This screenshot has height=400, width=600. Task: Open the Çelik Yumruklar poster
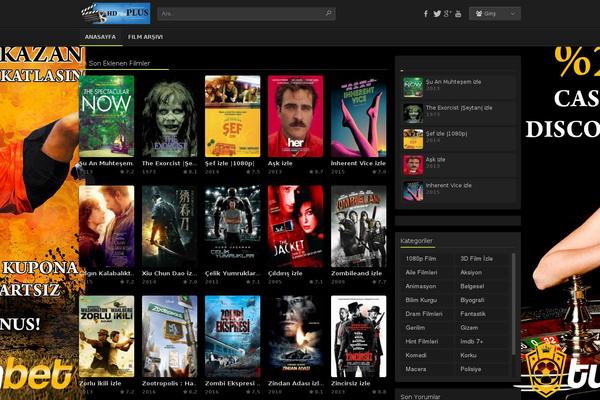(x=232, y=226)
